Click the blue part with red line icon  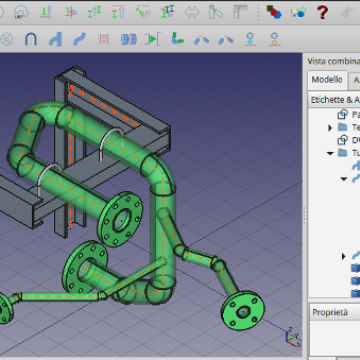click(x=226, y=39)
